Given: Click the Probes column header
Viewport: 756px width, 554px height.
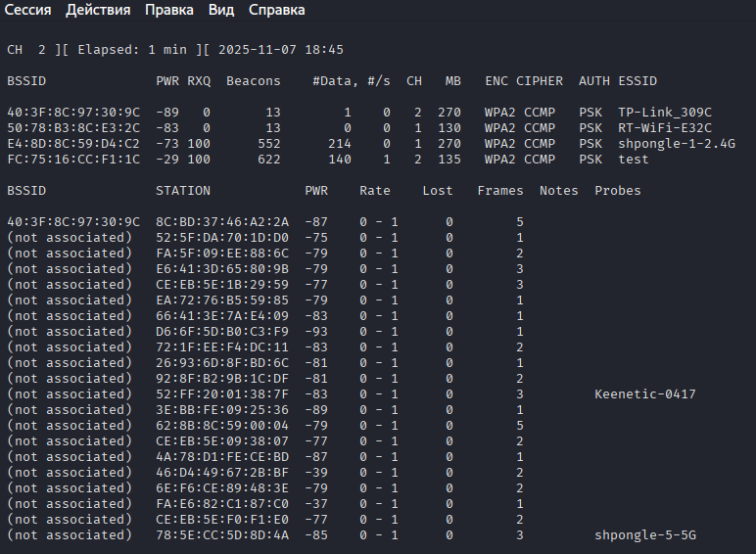Looking at the screenshot, I should (x=618, y=190).
